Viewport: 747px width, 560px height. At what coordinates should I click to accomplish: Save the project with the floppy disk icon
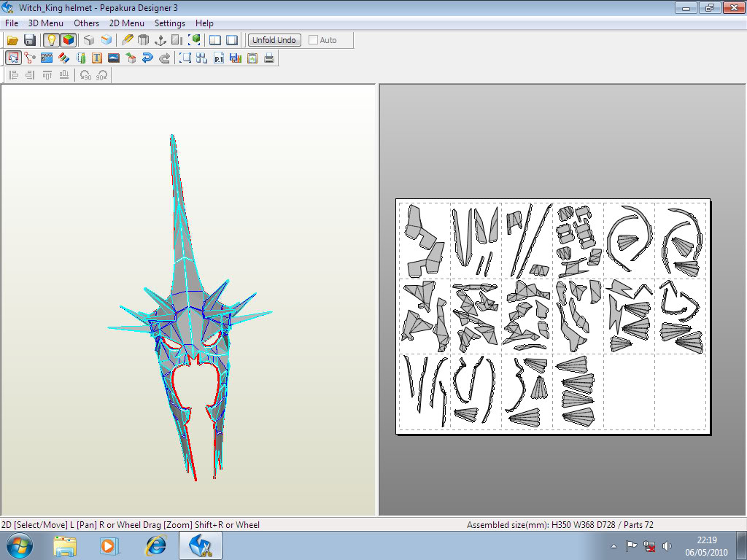coord(30,40)
